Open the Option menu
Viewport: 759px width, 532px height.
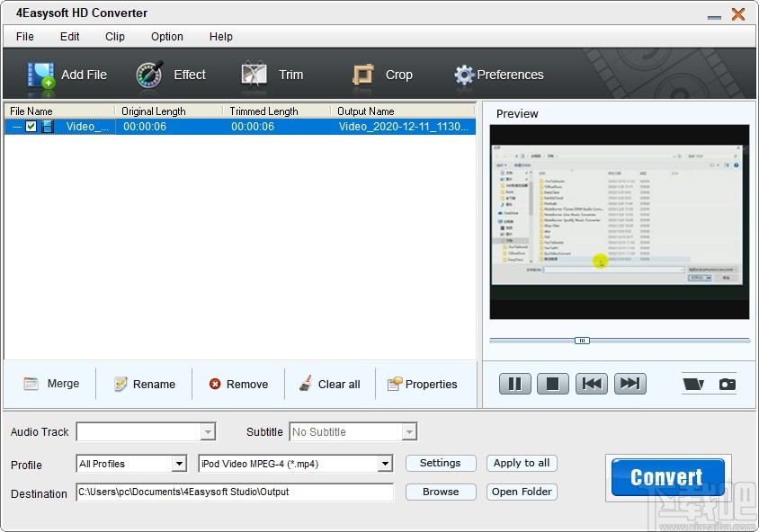166,37
